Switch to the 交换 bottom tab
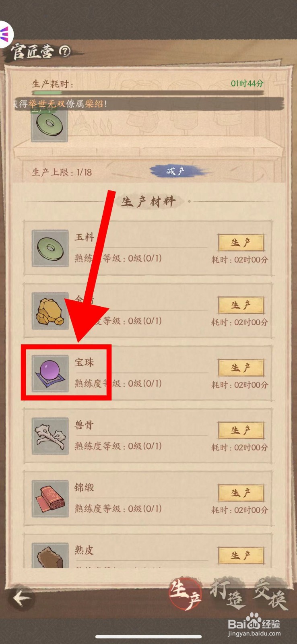 [271, 594]
